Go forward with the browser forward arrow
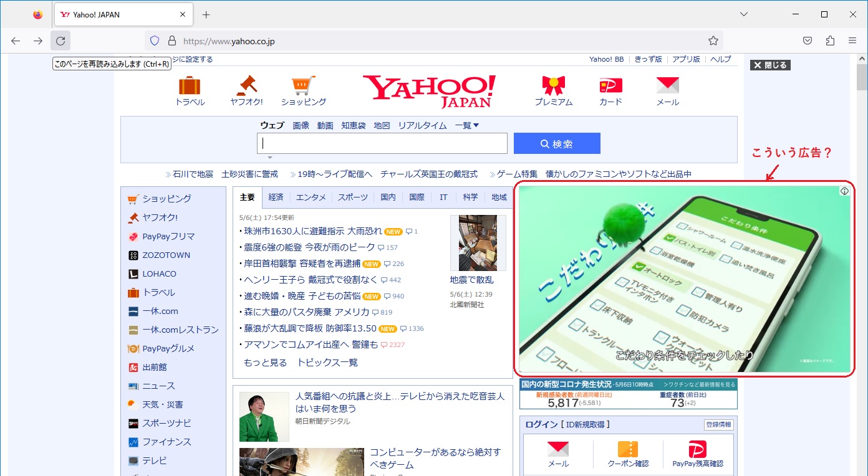The height and width of the screenshot is (476, 868). pos(38,40)
